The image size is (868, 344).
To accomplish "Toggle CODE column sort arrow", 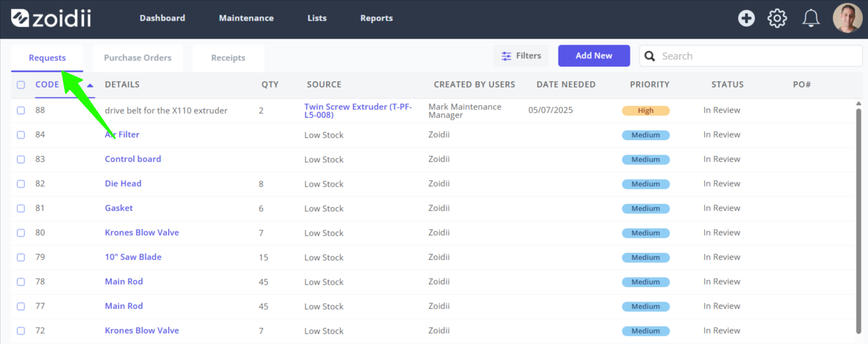I will click(90, 85).
